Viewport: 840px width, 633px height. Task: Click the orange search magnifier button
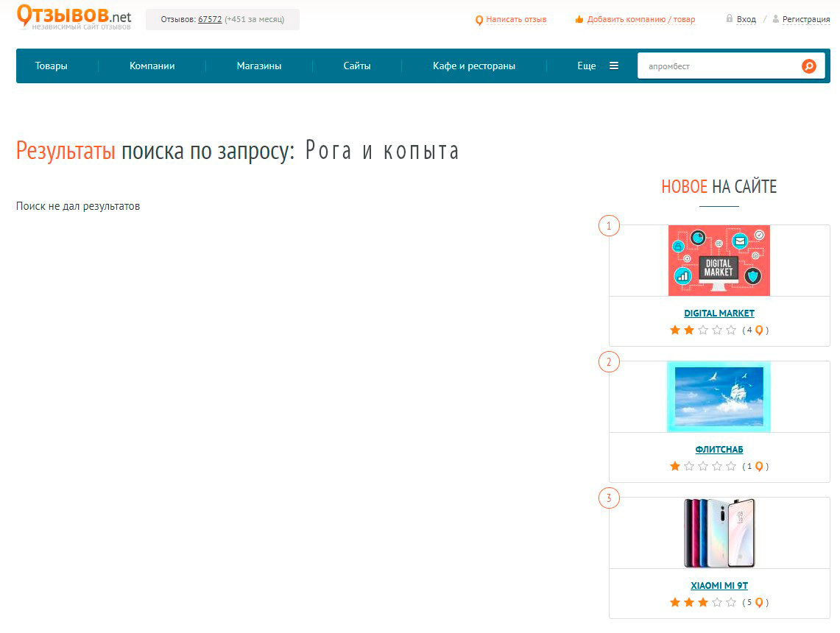809,66
